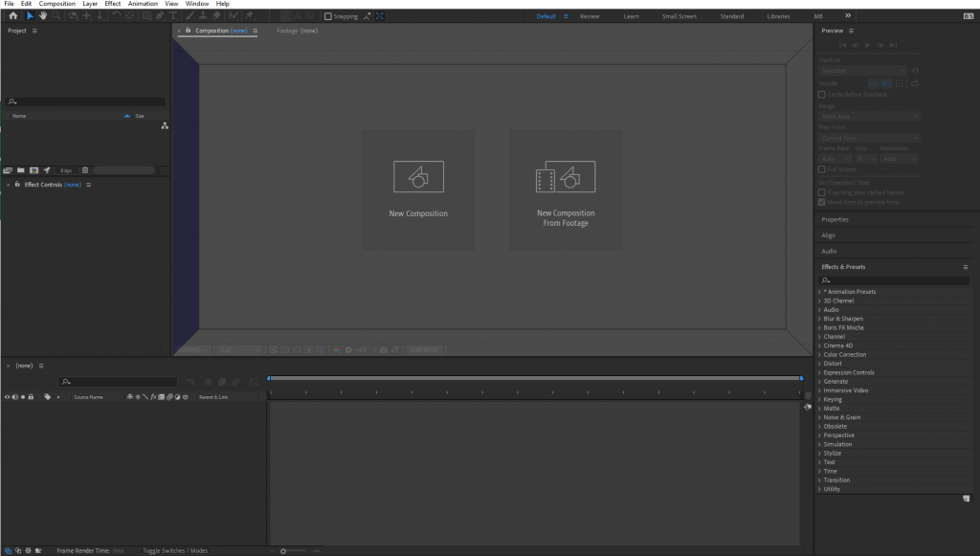This screenshot has width=980, height=556.
Task: Enable Snapping in the toolbar
Action: pos(329,15)
